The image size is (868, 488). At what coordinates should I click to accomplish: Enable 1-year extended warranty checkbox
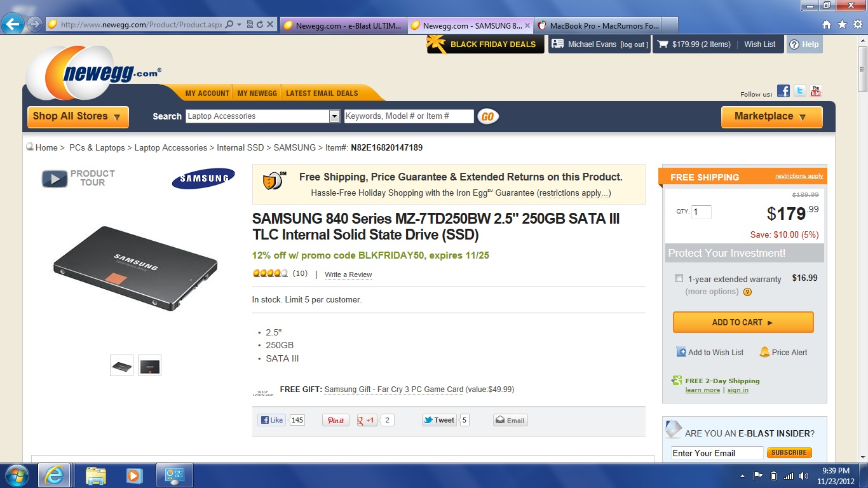coord(679,278)
